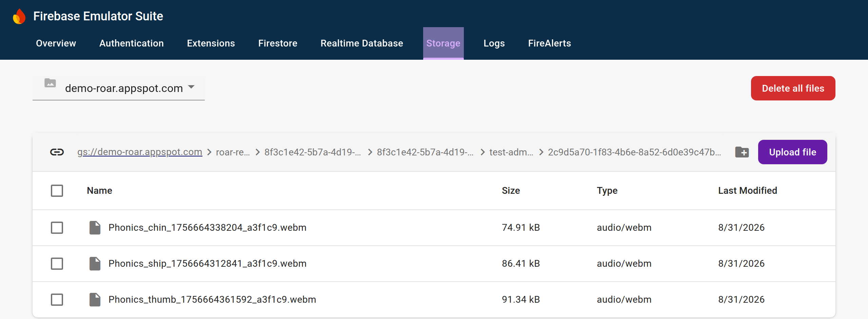Open the Firestore tab

click(278, 43)
